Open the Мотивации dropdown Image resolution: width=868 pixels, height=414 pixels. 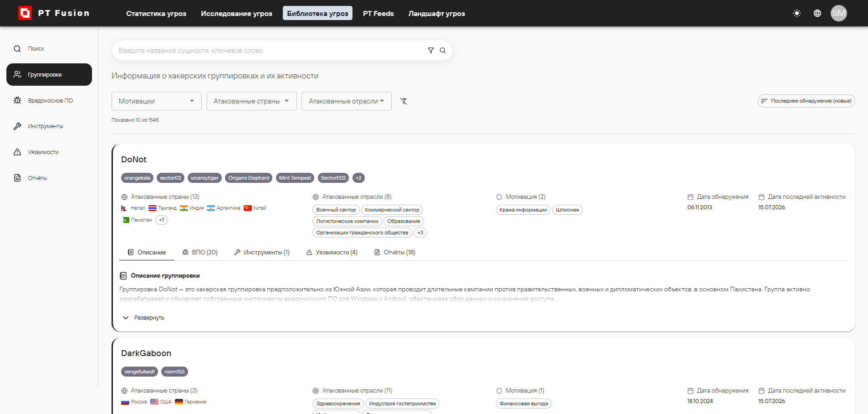(x=157, y=101)
